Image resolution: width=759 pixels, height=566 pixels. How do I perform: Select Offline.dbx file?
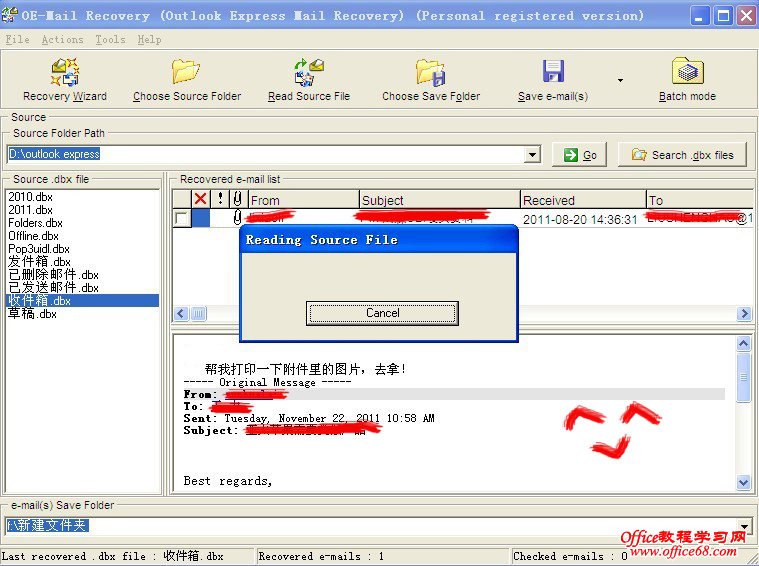pyautogui.click(x=33, y=236)
